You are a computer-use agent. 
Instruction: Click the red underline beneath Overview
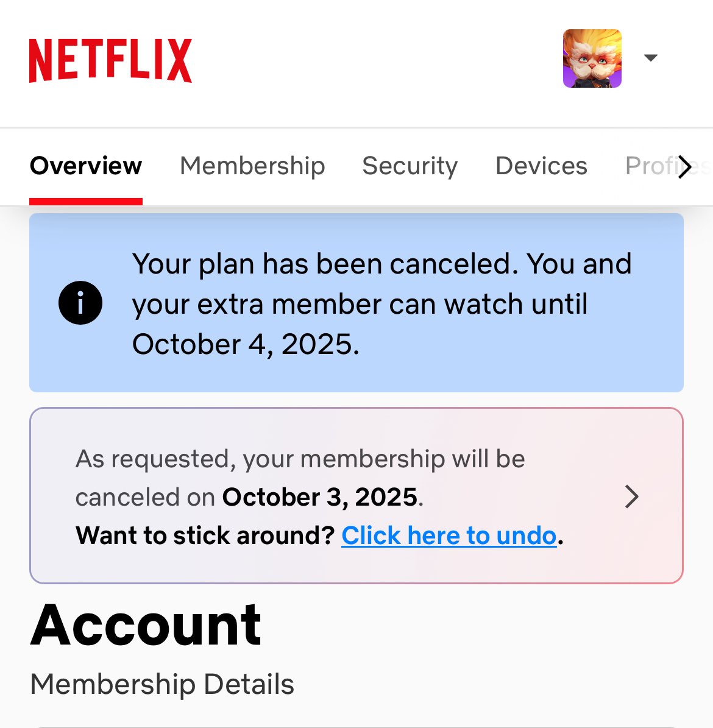pyautogui.click(x=86, y=201)
